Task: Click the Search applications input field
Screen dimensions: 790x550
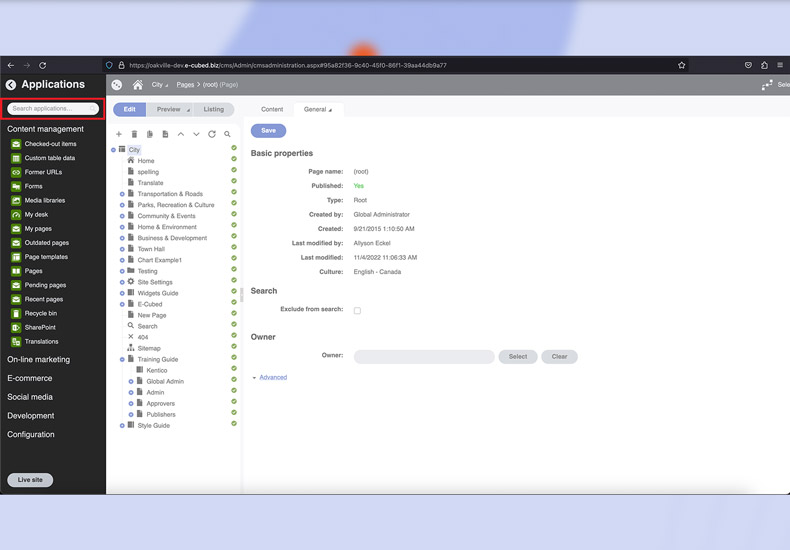Action: (x=53, y=108)
